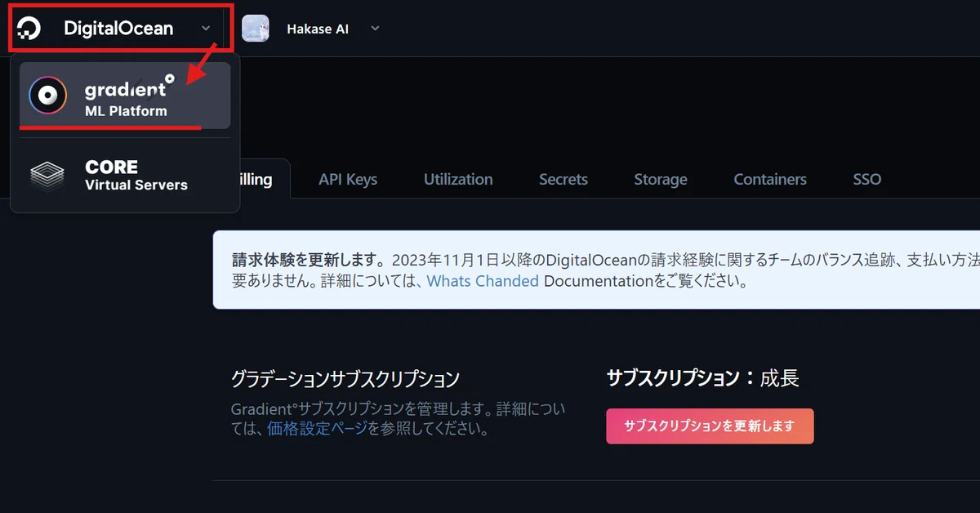Switch to the Utilization tab

click(x=458, y=179)
